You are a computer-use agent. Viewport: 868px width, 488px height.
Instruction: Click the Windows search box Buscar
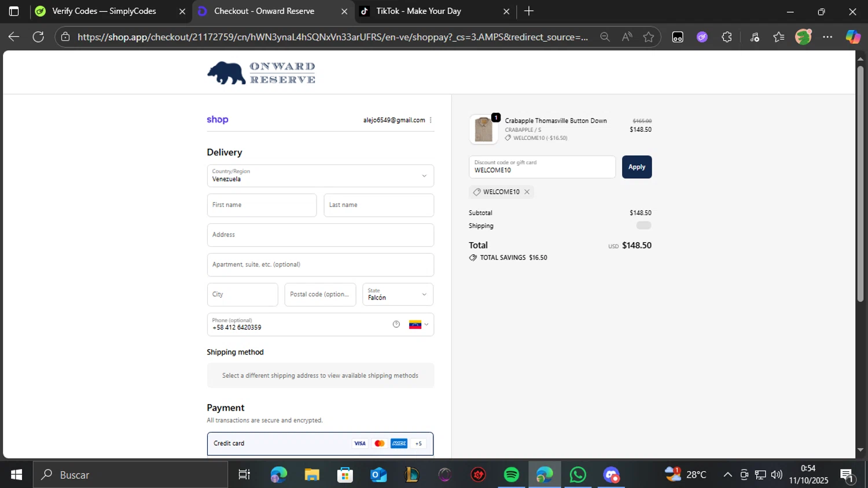[x=130, y=475]
